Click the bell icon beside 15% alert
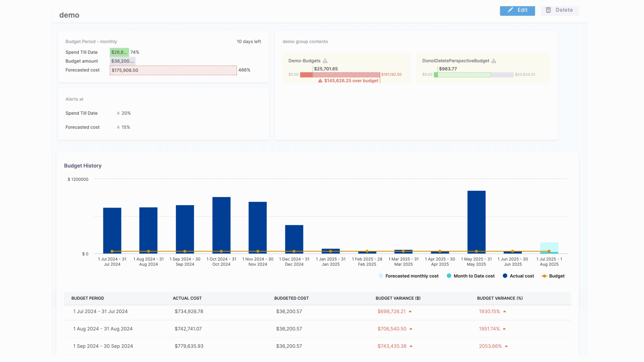Image resolution: width=644 pixels, height=362 pixels. tap(118, 127)
